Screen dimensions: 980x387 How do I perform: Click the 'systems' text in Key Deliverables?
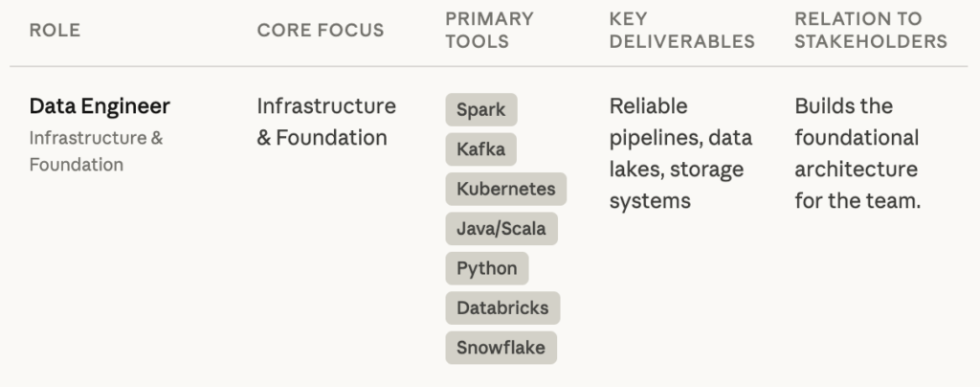650,202
